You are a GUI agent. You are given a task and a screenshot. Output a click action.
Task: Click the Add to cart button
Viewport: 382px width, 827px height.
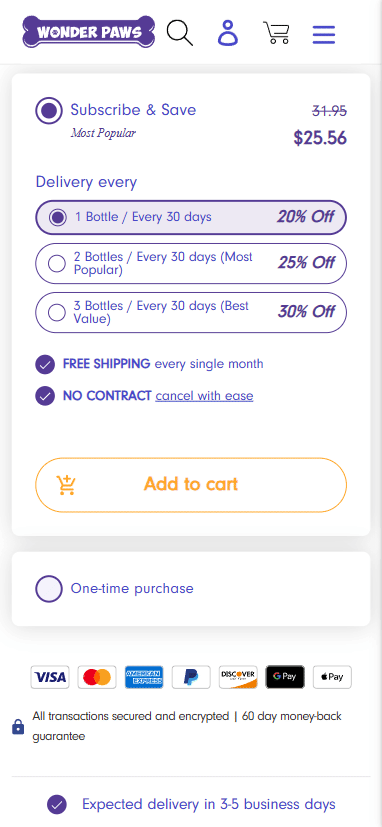click(x=191, y=485)
